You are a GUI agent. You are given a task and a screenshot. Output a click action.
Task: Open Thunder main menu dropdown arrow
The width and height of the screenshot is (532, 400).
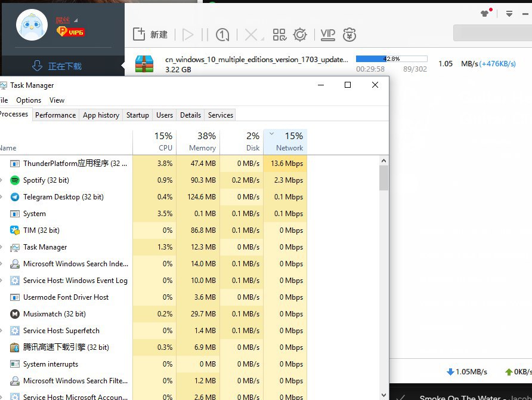click(509, 13)
